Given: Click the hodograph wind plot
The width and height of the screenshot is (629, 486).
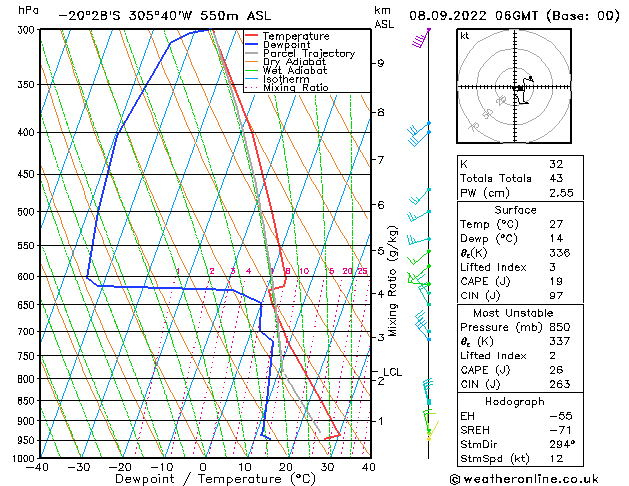Looking at the screenshot, I should click(514, 86).
